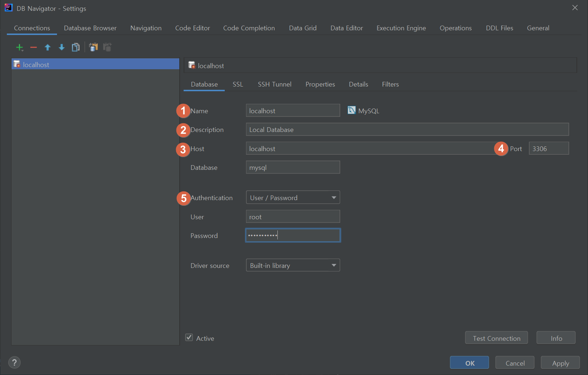Open the Driver source dropdown
Image resolution: width=588 pixels, height=375 pixels.
tap(293, 265)
